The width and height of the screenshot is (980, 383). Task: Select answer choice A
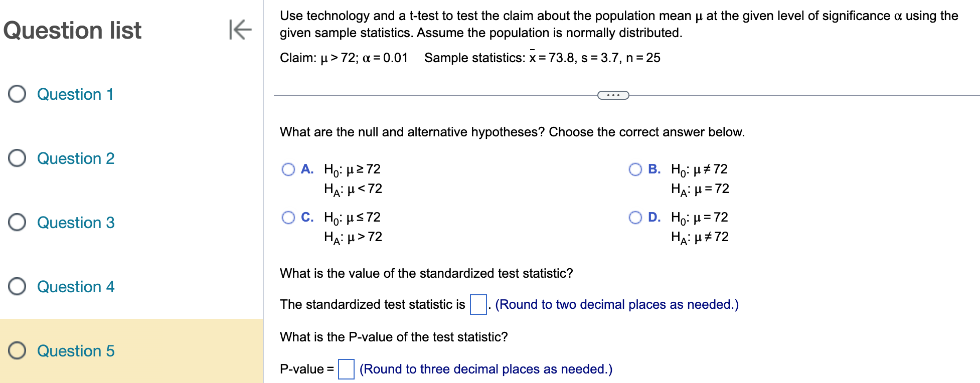[288, 169]
